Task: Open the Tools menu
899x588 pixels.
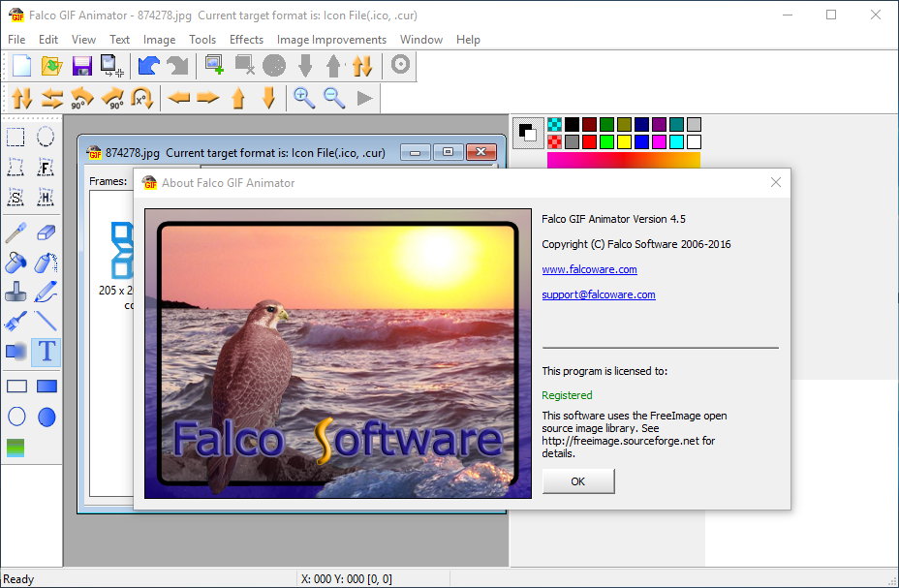Action: 202,40
